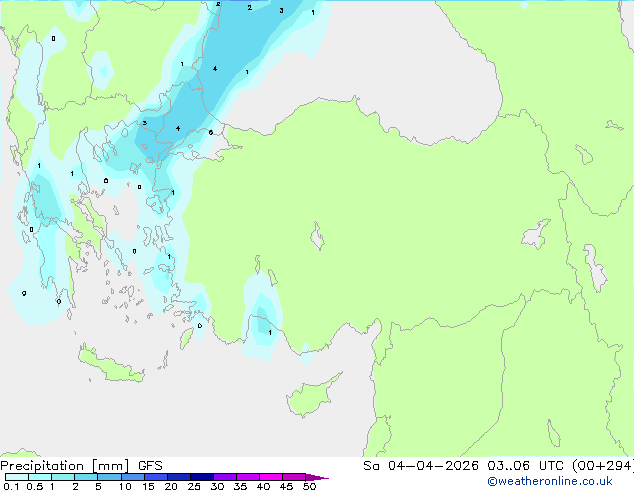Click the legend label '25'
Image resolution: width=634 pixels, height=490 pixels.
[194, 486]
